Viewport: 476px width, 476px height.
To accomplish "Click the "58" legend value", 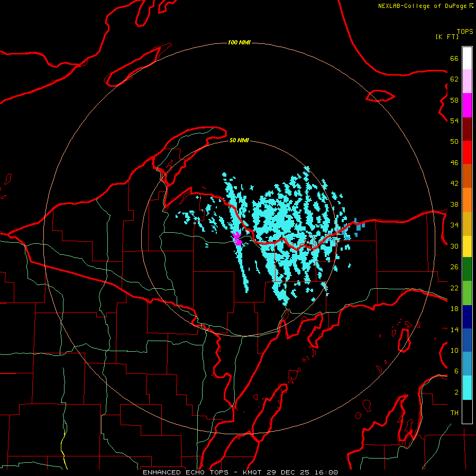I will click(454, 100).
